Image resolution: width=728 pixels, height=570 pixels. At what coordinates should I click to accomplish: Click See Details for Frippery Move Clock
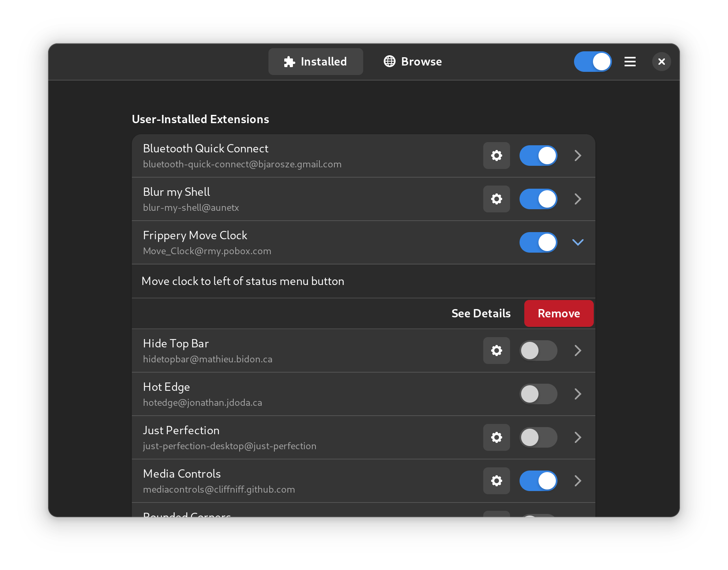(x=481, y=313)
